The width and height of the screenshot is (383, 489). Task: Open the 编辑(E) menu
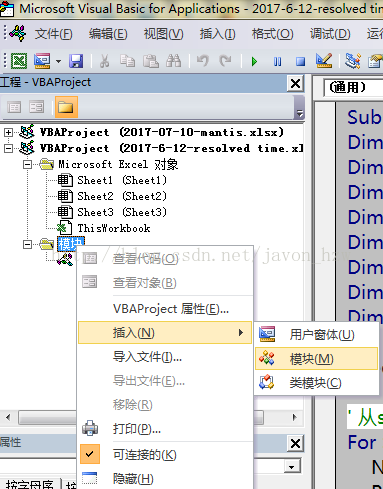click(x=108, y=34)
